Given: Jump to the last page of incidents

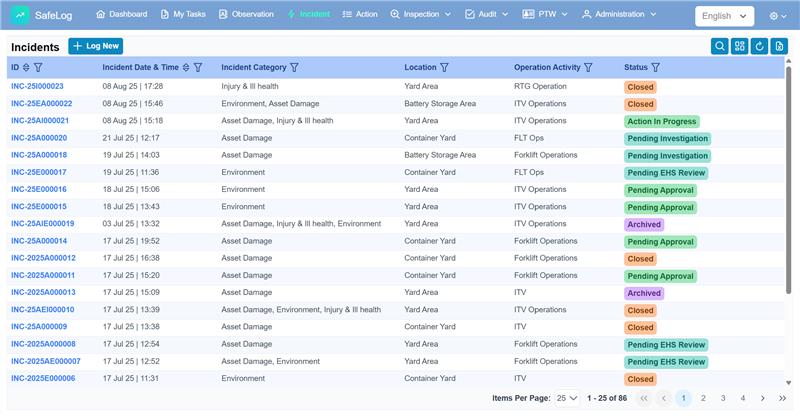Looking at the screenshot, I should 782,398.
